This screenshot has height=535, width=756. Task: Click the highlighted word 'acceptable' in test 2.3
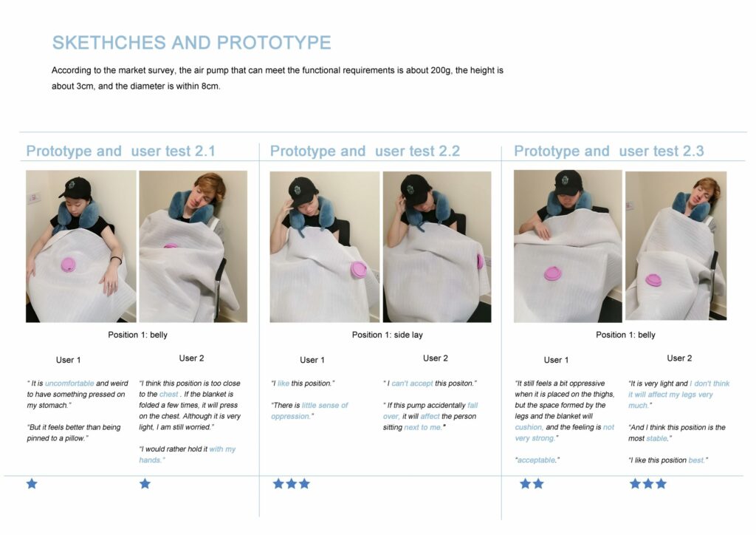click(536, 460)
